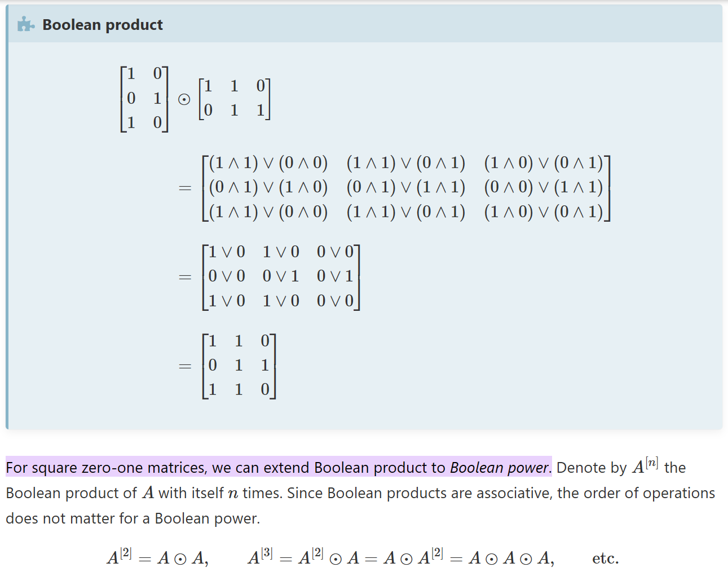Viewport: 728px width, 576px height.
Task: Click the three-row, two-column left operand matrix
Action: (144, 99)
